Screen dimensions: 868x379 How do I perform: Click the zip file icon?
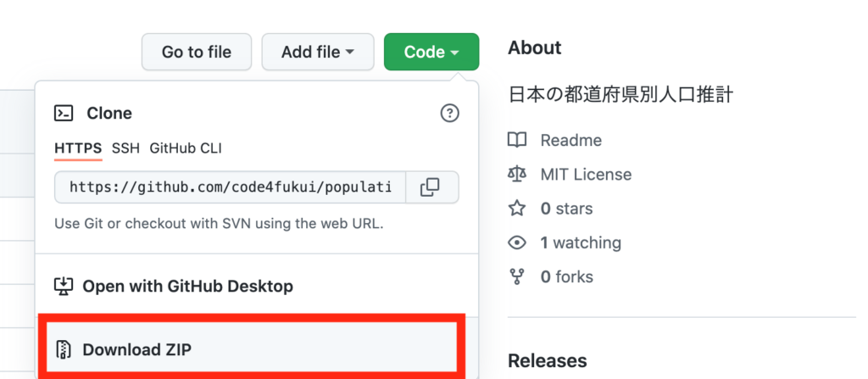point(64,349)
